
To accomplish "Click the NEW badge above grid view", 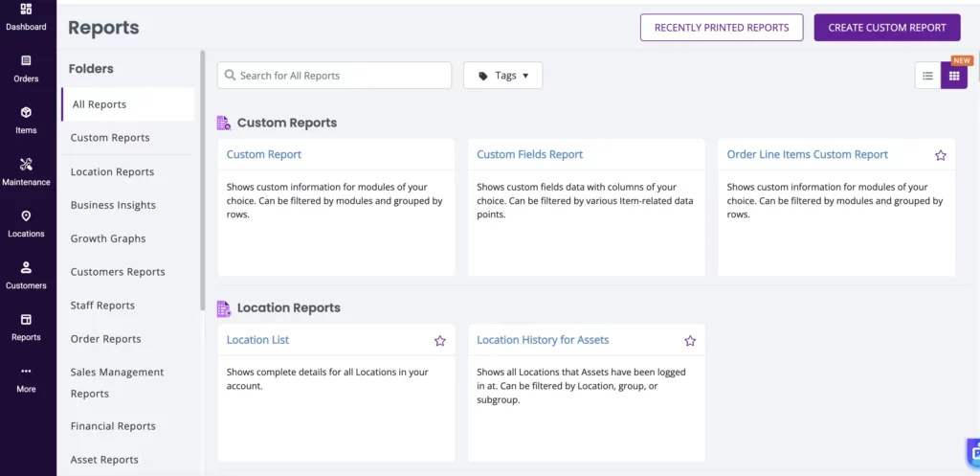I will coord(962,60).
